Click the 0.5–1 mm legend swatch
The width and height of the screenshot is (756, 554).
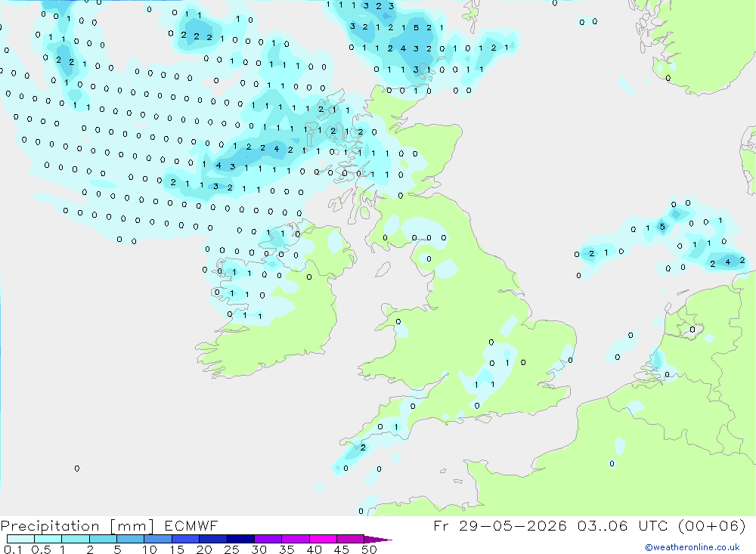click(48, 539)
